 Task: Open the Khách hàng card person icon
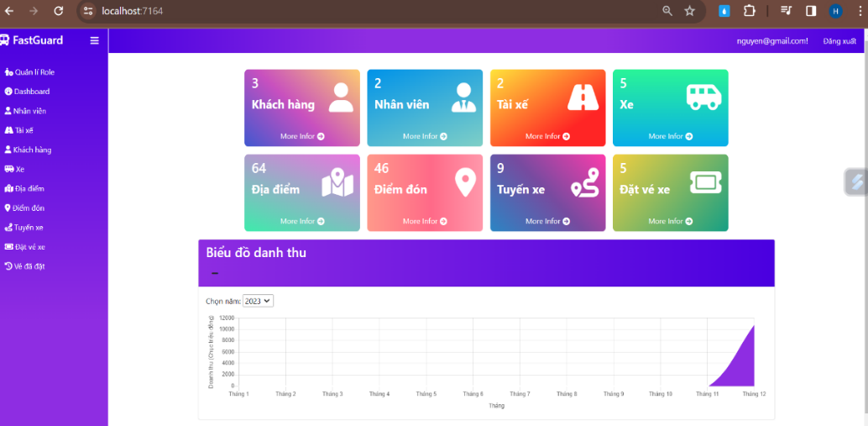click(341, 97)
